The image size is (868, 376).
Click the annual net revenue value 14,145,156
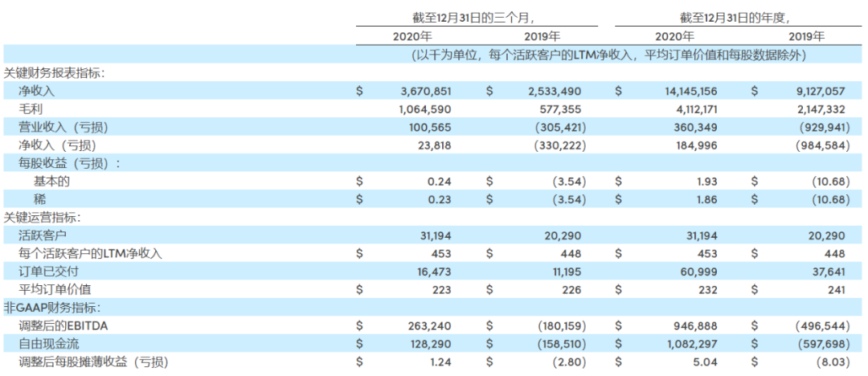[685, 92]
